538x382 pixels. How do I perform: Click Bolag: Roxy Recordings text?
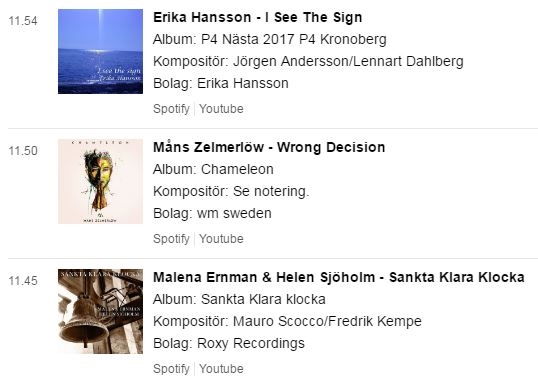(x=229, y=344)
